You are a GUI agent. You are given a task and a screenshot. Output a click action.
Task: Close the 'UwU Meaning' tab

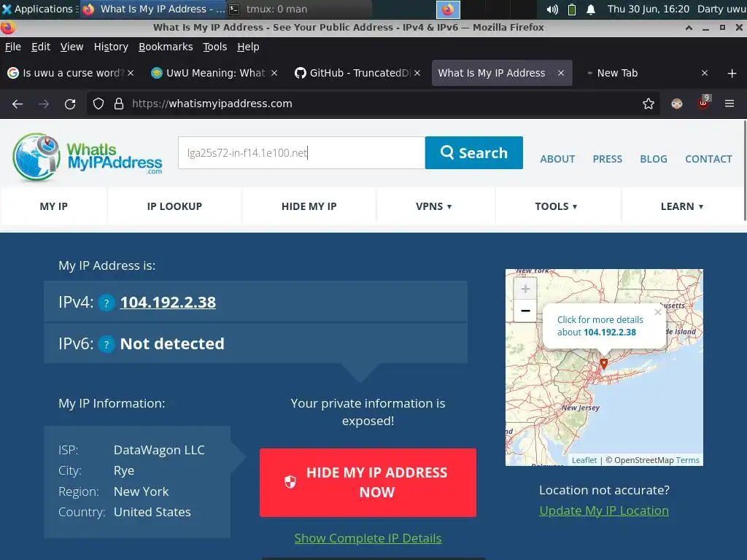tap(274, 73)
